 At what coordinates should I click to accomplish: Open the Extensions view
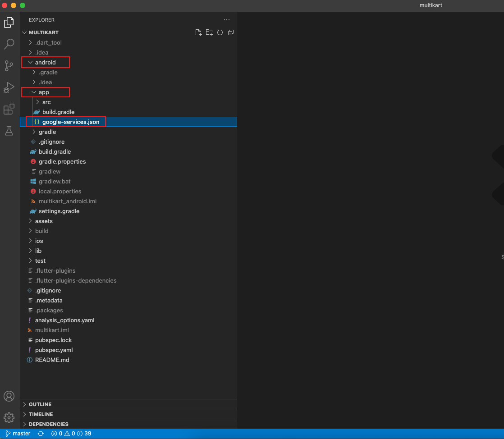(x=9, y=109)
